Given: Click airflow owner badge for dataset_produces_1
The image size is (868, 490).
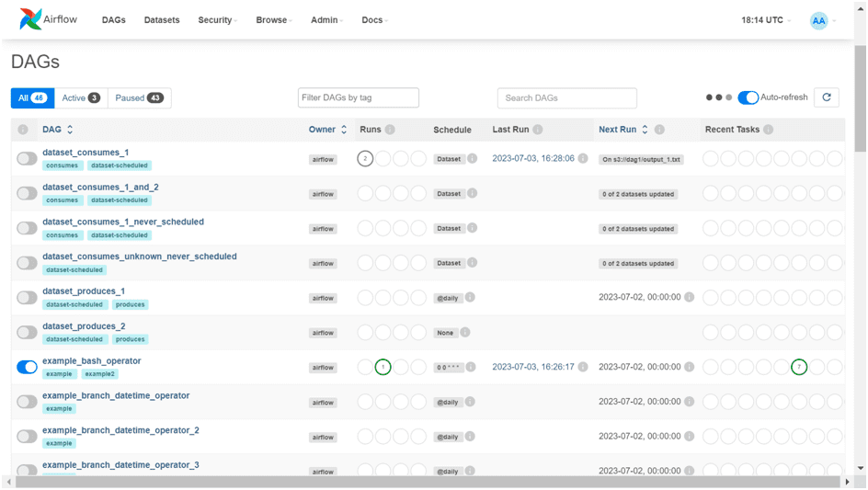Looking at the screenshot, I should coord(323,298).
